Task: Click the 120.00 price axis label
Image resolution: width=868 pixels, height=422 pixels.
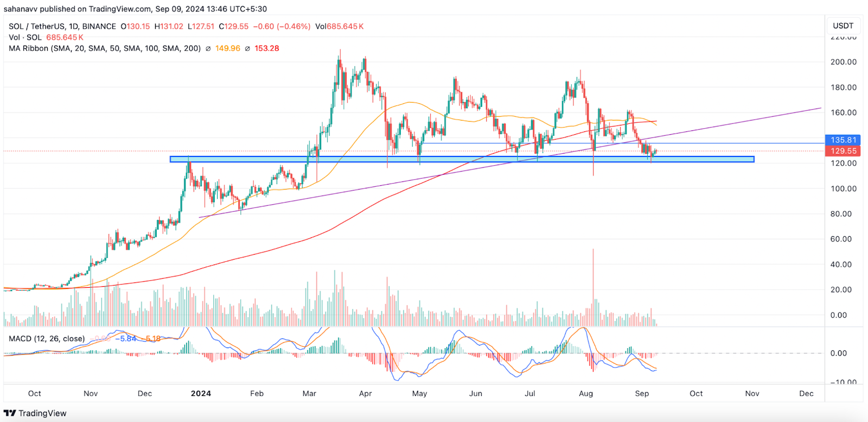Action: (x=844, y=163)
